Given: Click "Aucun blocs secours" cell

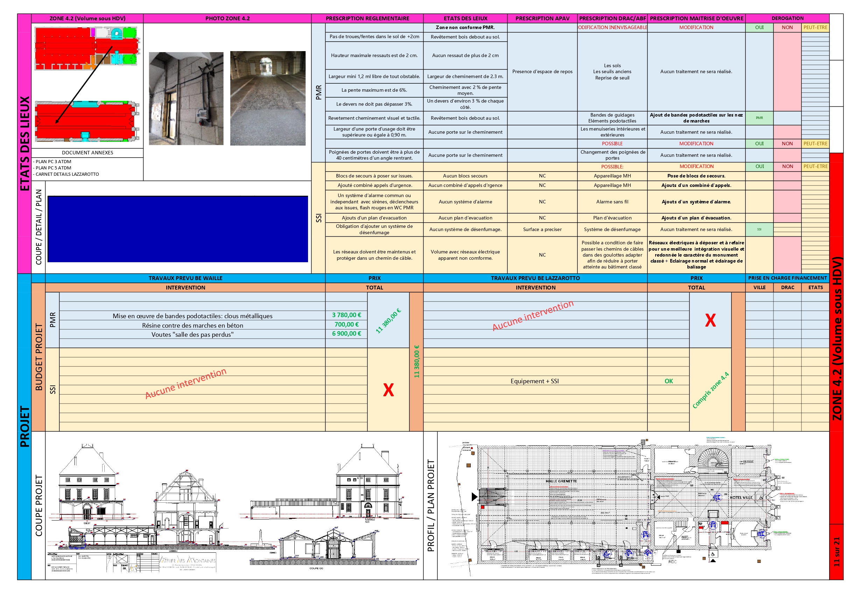Looking at the screenshot, I should (x=465, y=176).
